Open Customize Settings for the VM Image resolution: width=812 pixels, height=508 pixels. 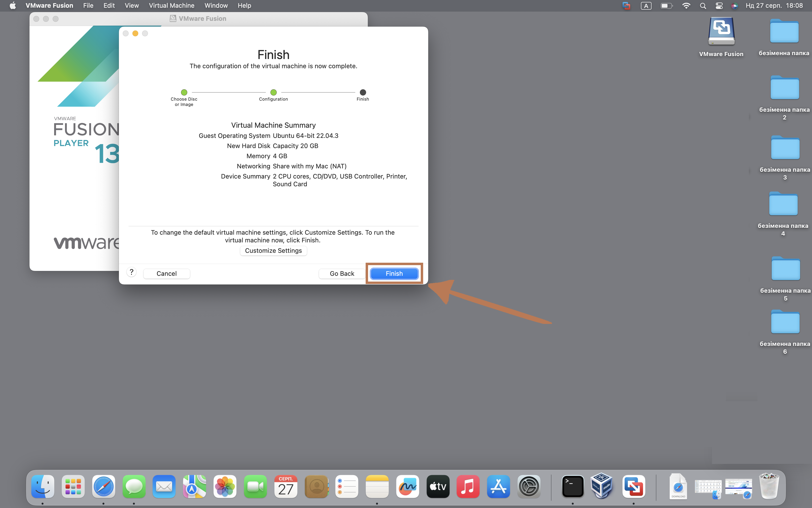point(273,251)
